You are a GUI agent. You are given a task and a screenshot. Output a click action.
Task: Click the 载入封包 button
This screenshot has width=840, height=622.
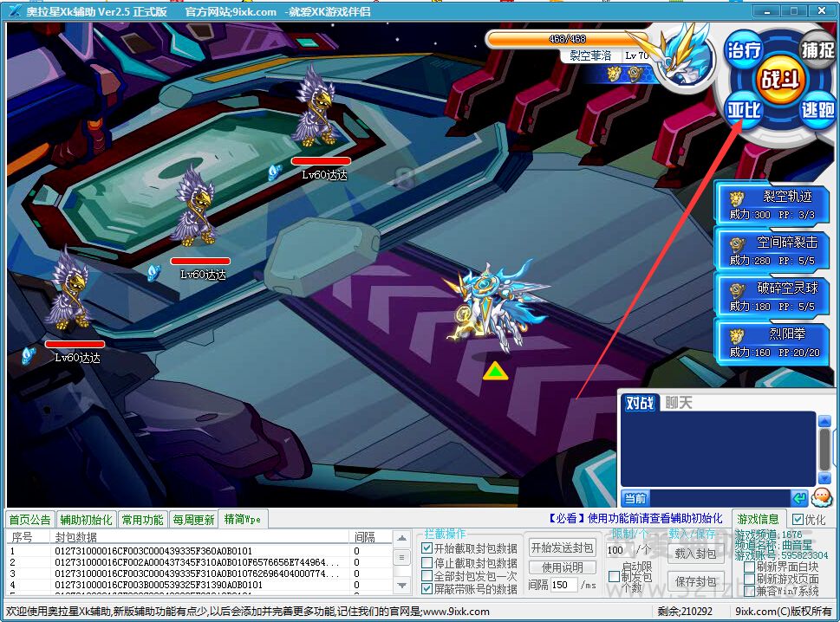(695, 553)
